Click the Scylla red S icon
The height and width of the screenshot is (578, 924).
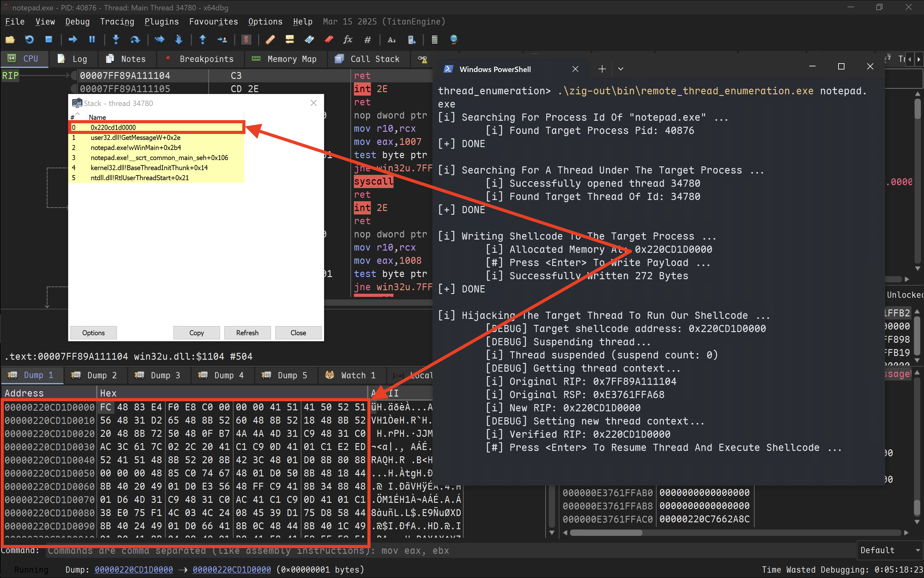(x=246, y=39)
